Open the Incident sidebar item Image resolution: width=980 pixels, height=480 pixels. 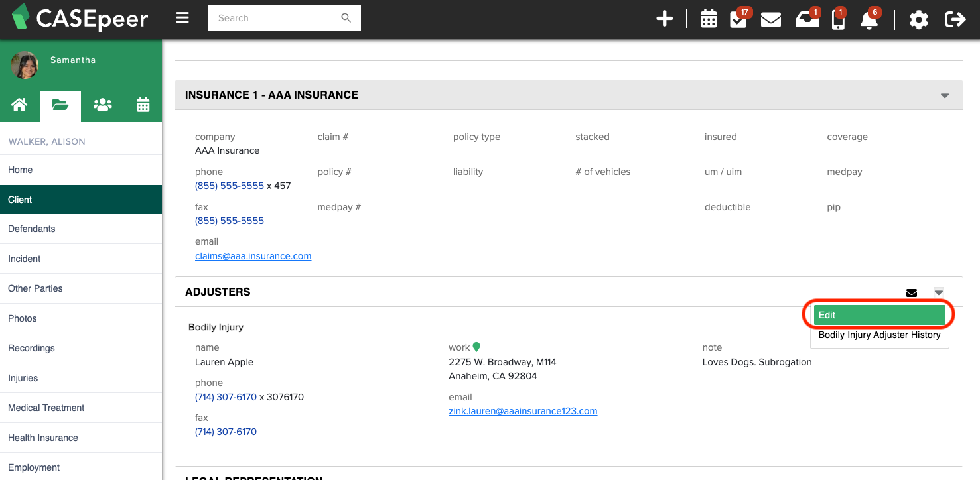coord(81,259)
